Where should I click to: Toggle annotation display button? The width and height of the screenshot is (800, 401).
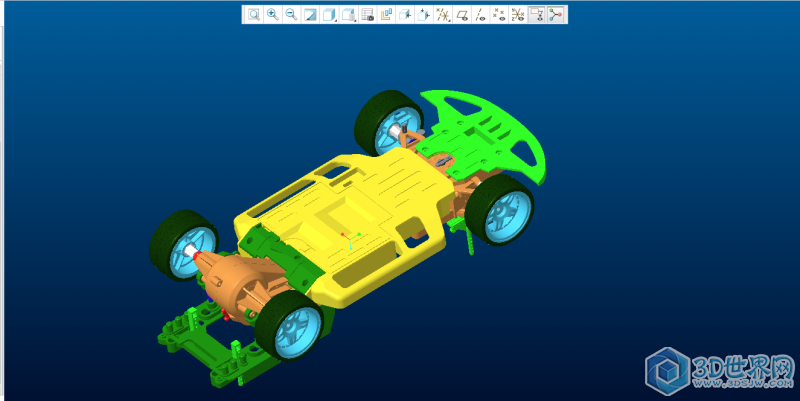(536, 14)
